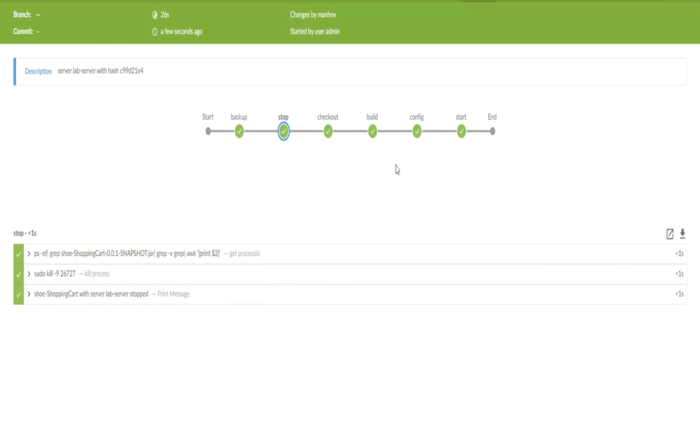Select the build stage node
Image resolution: width=700 pixels, height=438 pixels.
372,131
